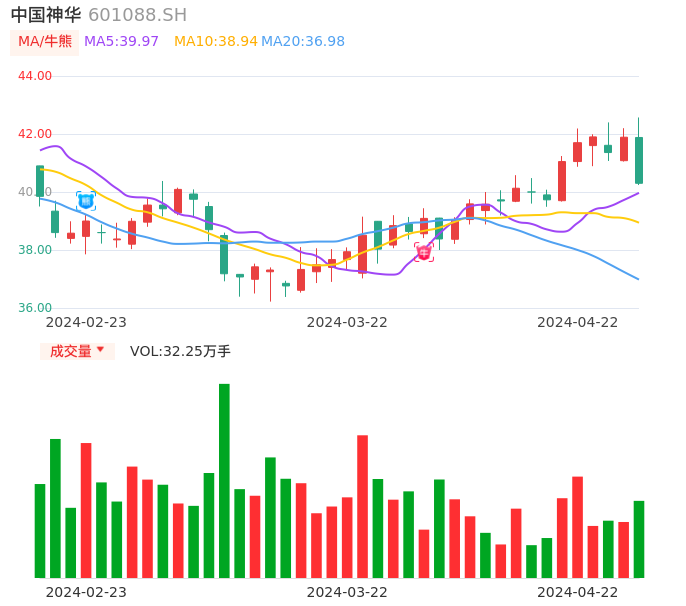This screenshot has height=606, width=686.
Task: Click the 2024-04-22 date on volume chart axis
Action: tap(578, 592)
